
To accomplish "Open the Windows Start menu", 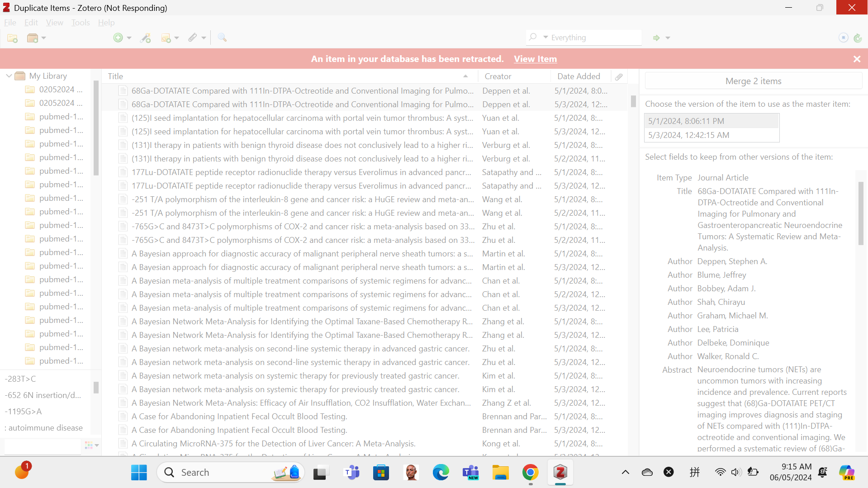I will tap(139, 473).
